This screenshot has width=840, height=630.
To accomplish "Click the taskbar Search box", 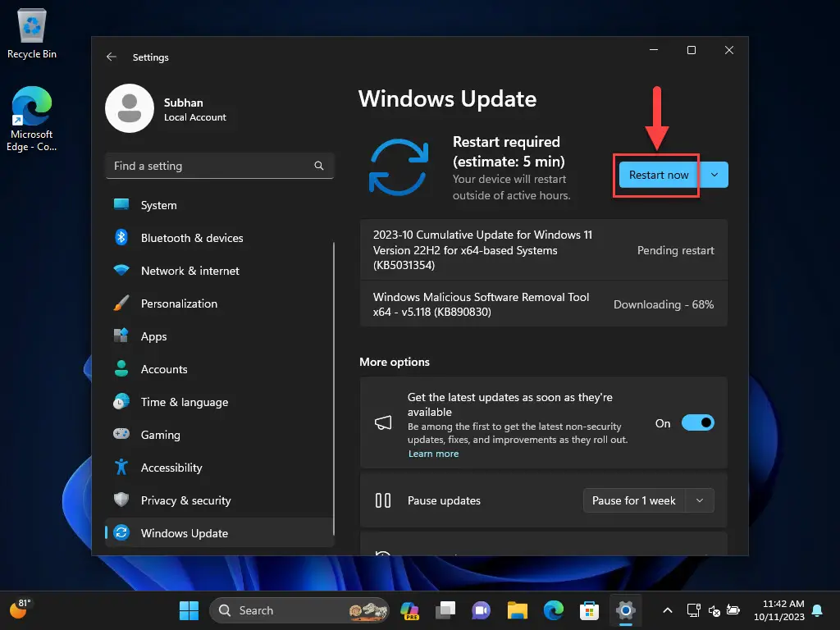I will (299, 610).
